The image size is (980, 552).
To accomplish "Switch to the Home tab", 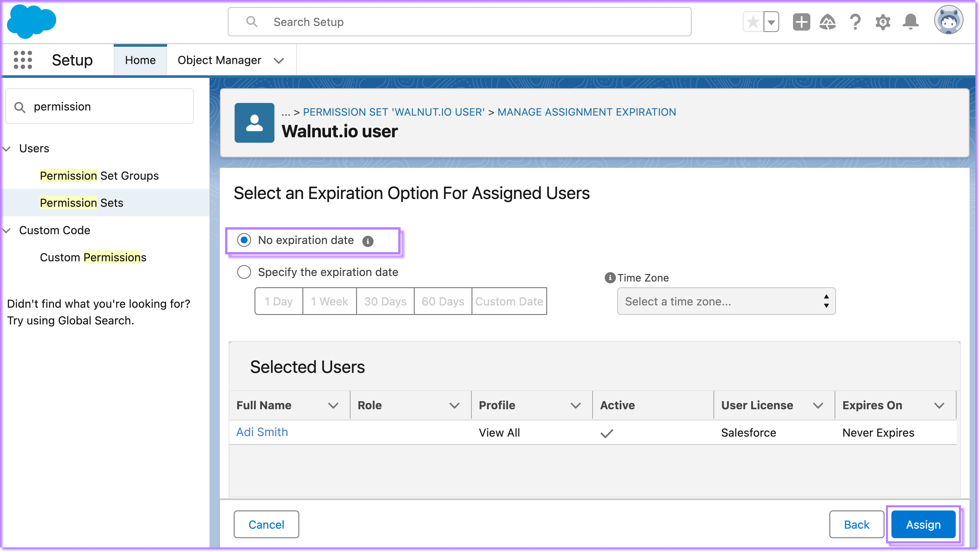I will (x=140, y=60).
